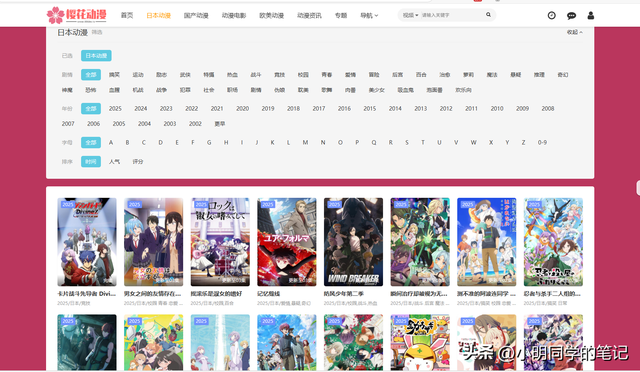Viewport: 640px width, 372px height.
Task: Open the 欧美动漫 nav tab
Action: tap(271, 16)
